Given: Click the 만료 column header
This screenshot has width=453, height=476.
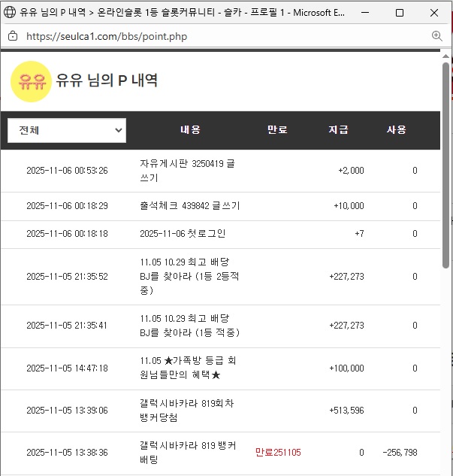Looking at the screenshot, I should click(277, 130).
